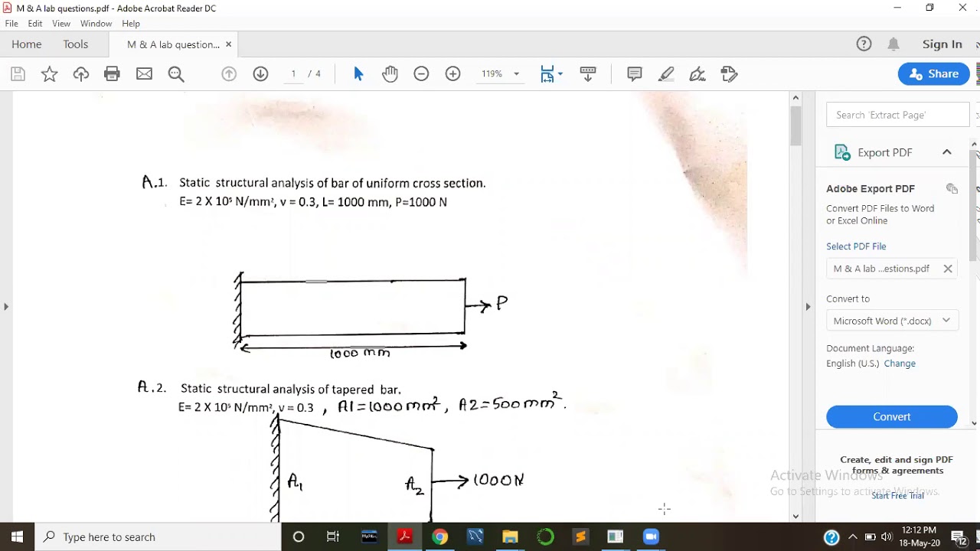Open the File menu

pyautogui.click(x=11, y=24)
